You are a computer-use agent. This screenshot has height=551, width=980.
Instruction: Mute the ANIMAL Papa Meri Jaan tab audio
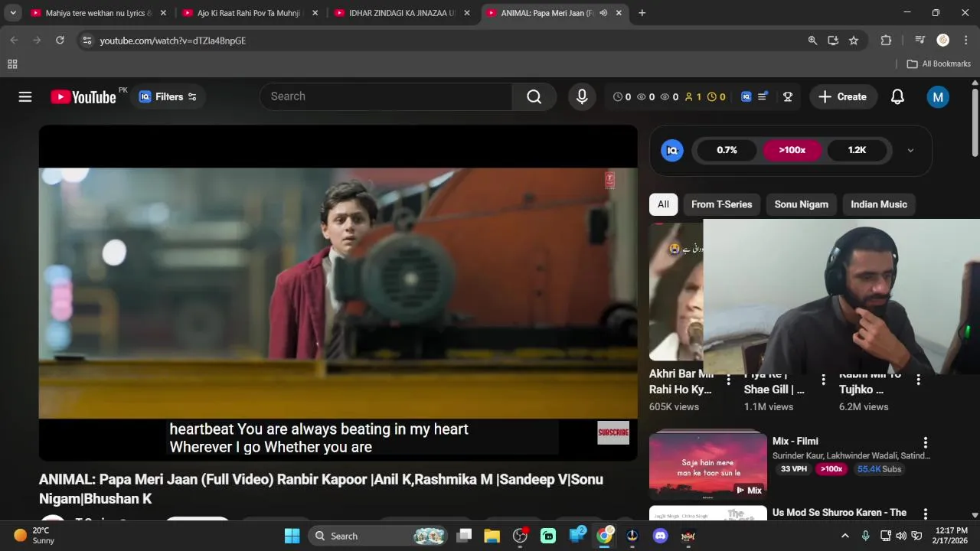(603, 13)
